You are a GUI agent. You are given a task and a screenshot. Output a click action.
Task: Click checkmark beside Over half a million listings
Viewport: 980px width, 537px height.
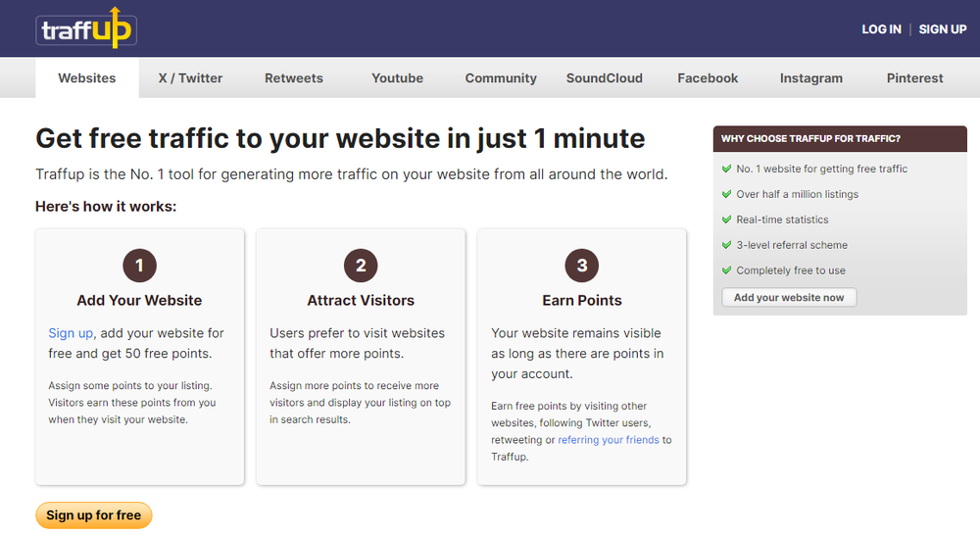(726, 194)
